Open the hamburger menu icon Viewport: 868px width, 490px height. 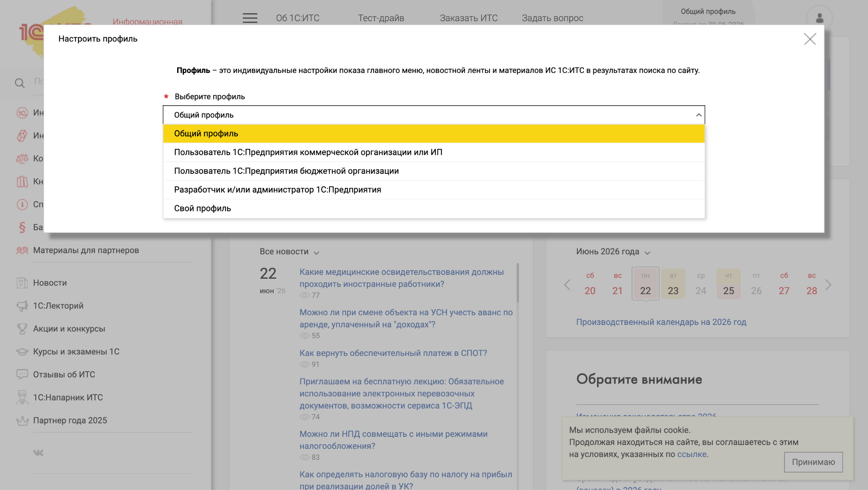[x=250, y=18]
